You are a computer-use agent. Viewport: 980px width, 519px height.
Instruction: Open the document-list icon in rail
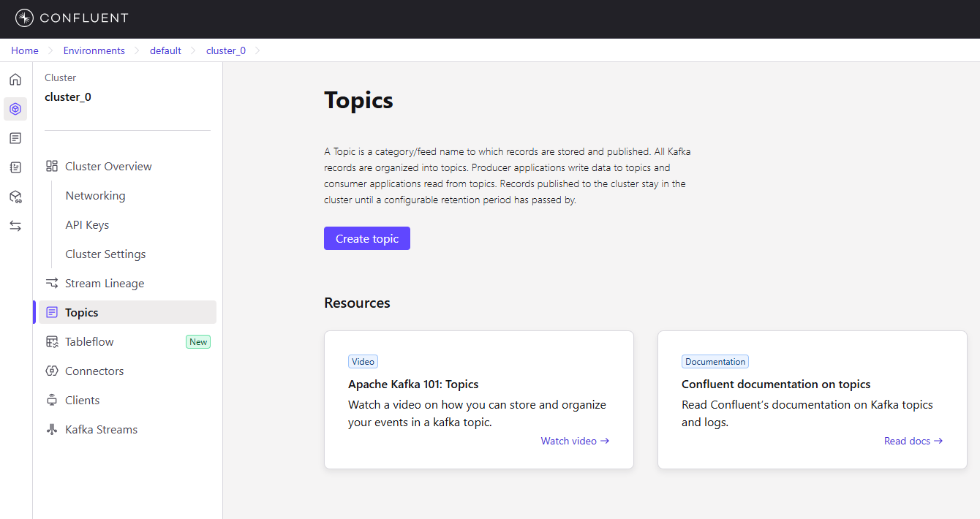click(15, 138)
